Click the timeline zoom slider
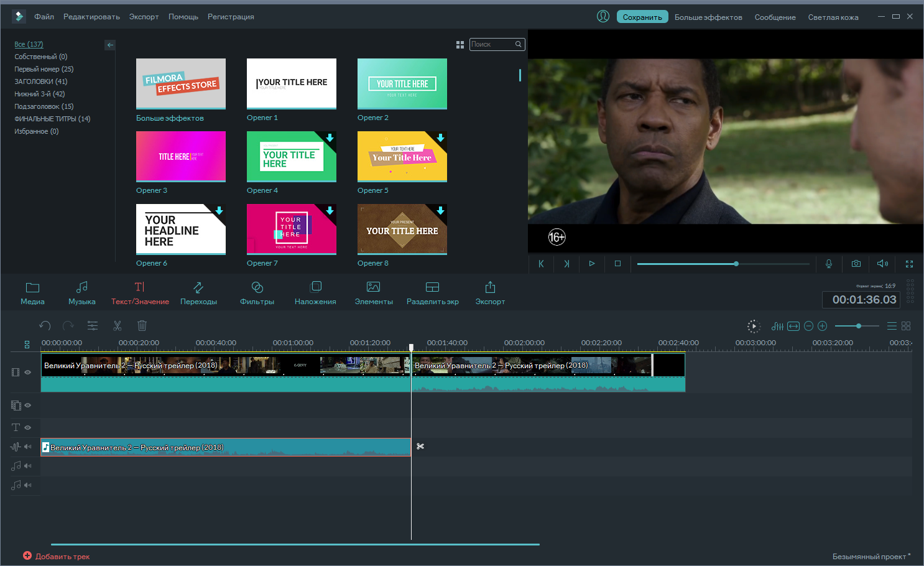924x566 pixels. pos(857,326)
